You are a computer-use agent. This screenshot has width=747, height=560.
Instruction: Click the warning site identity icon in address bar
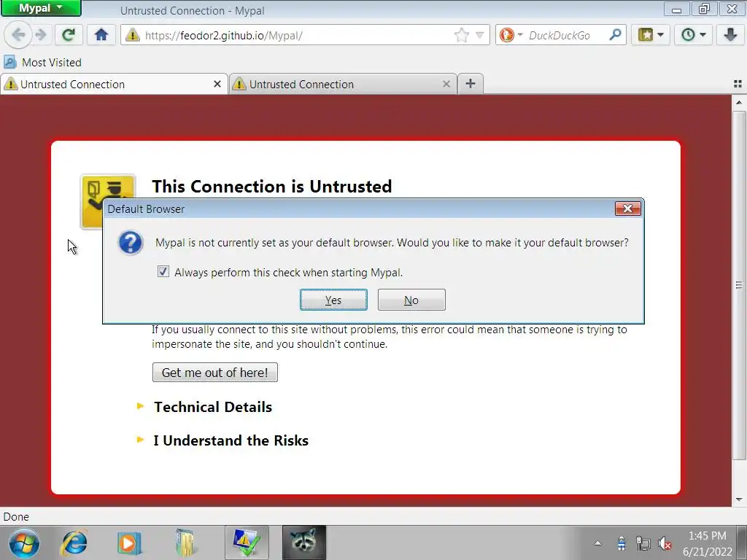133,35
